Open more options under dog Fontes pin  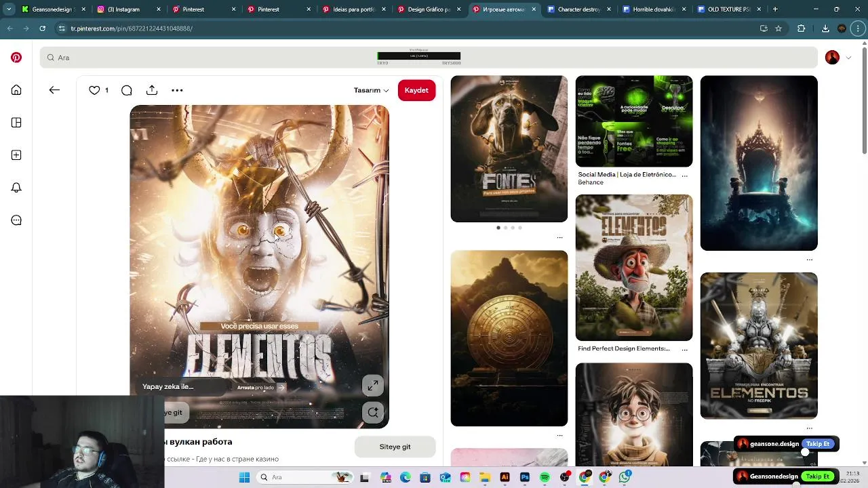coord(559,237)
